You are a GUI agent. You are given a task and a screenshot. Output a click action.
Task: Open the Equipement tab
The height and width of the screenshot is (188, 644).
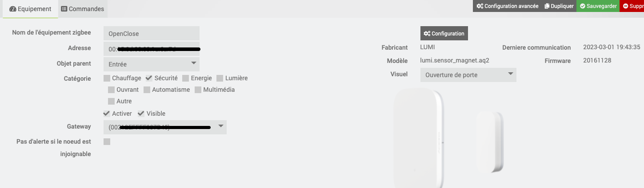pyautogui.click(x=30, y=9)
